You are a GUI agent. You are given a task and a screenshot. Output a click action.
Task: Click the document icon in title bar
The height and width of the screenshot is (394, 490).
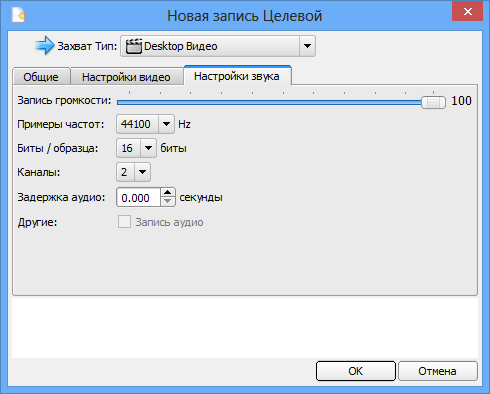[19, 15]
